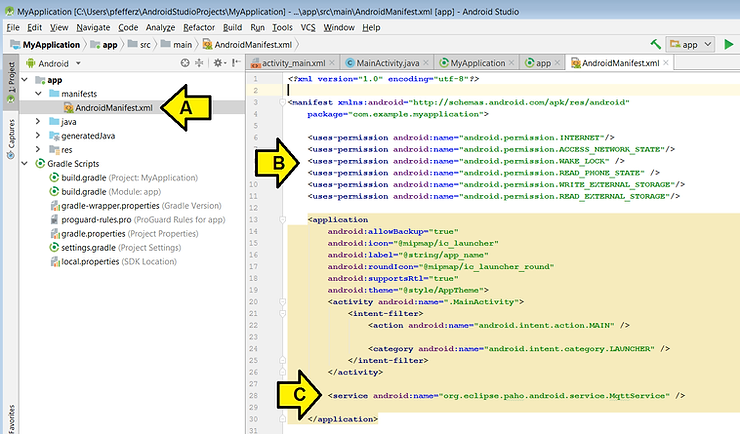Close the activity_main.xml tab
Image resolution: width=740 pixels, height=434 pixels.
point(334,63)
